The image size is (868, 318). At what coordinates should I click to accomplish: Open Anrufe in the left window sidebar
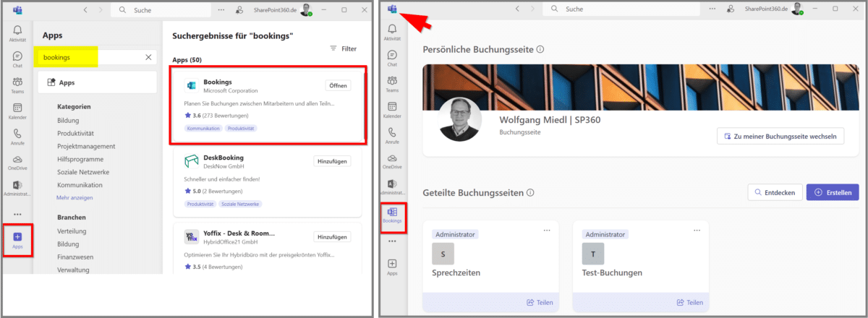(17, 137)
